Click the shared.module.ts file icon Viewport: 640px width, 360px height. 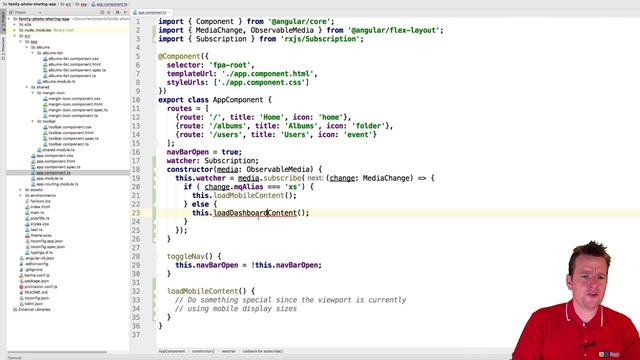(x=40, y=150)
